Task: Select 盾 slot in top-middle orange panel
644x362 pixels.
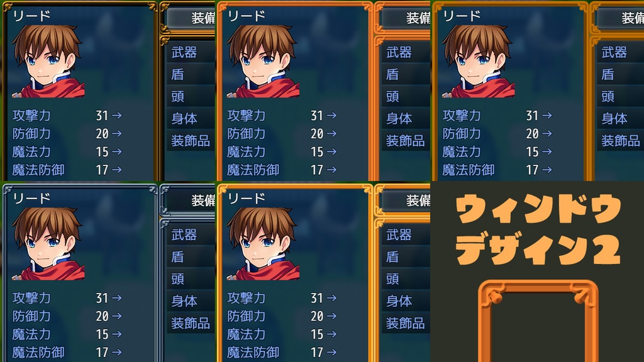Action: (406, 74)
